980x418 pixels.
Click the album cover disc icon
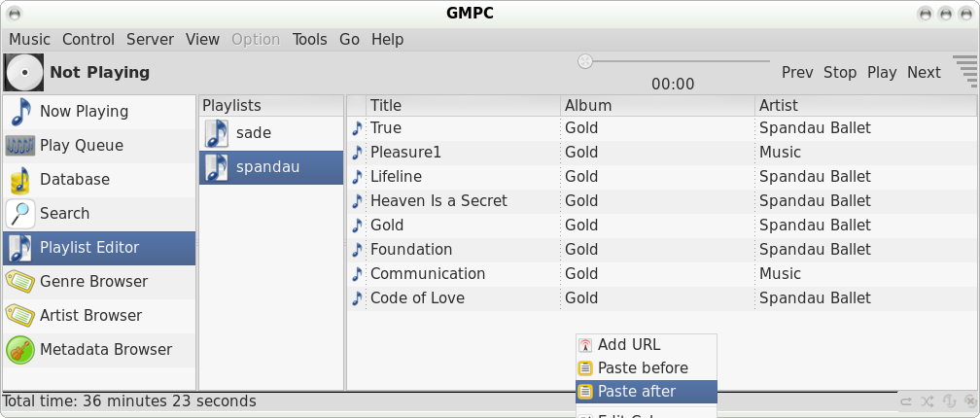click(24, 72)
